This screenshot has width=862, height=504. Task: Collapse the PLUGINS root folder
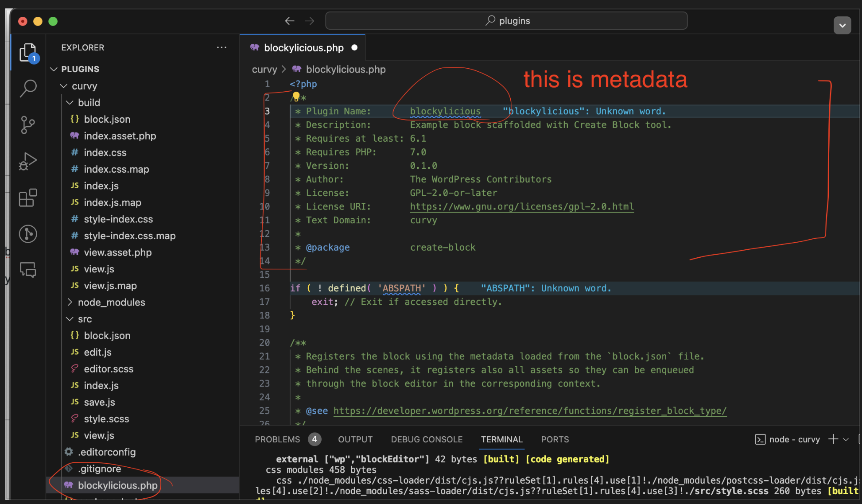point(54,69)
